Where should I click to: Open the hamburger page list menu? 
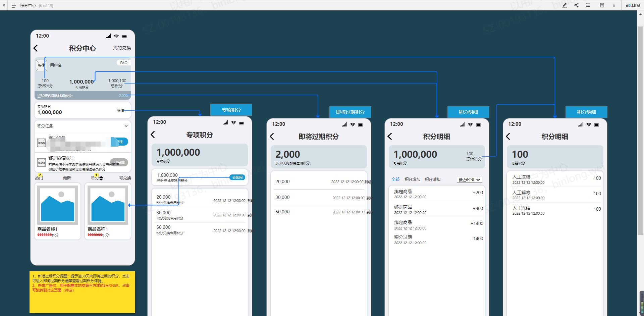(14, 5)
